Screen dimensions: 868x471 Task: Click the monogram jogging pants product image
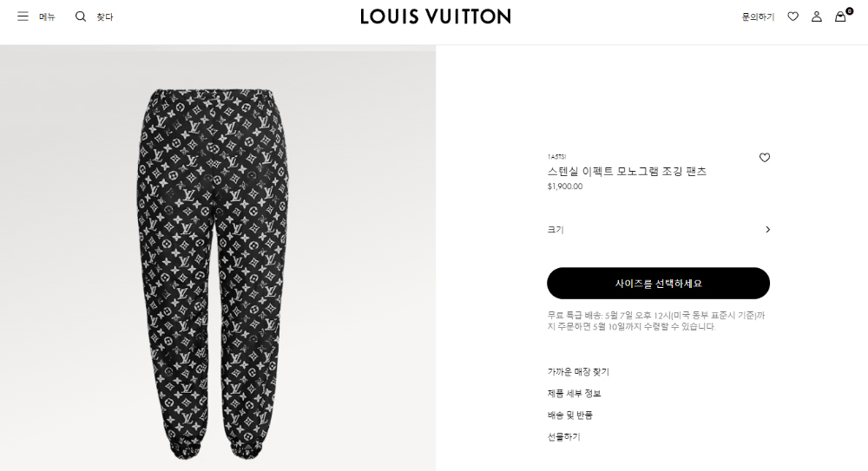tap(214, 274)
